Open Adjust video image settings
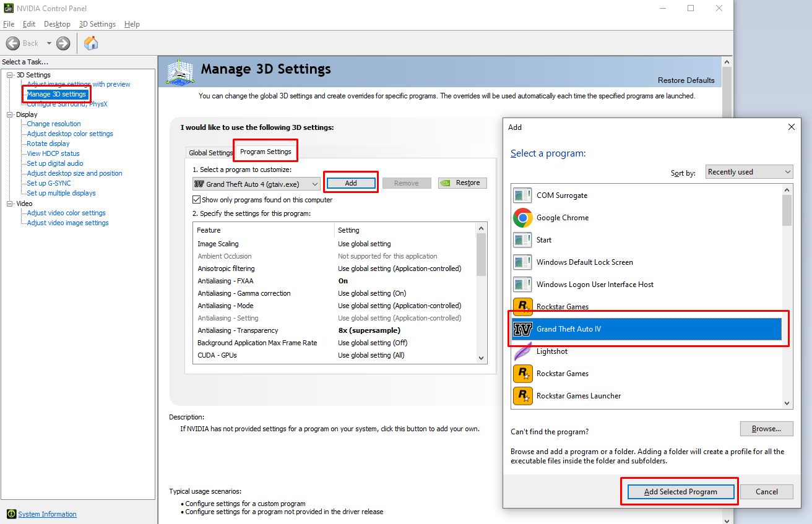The width and height of the screenshot is (812, 524). pos(68,223)
